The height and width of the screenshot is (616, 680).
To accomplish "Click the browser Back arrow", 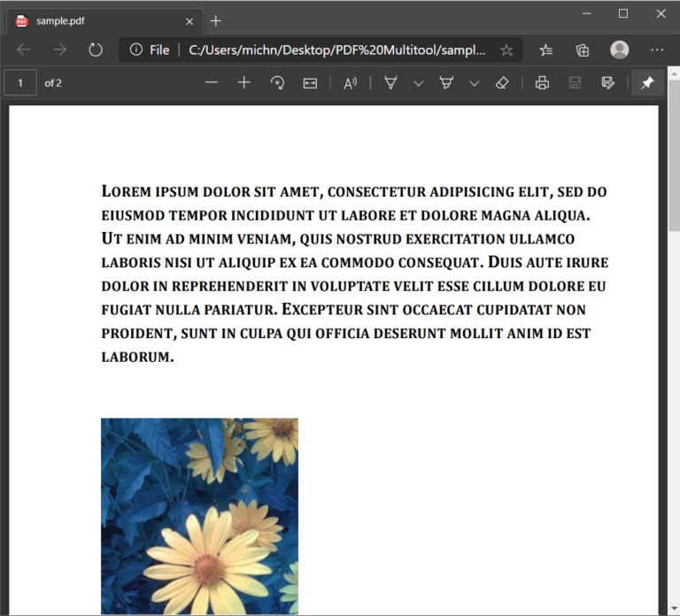I will [x=23, y=50].
